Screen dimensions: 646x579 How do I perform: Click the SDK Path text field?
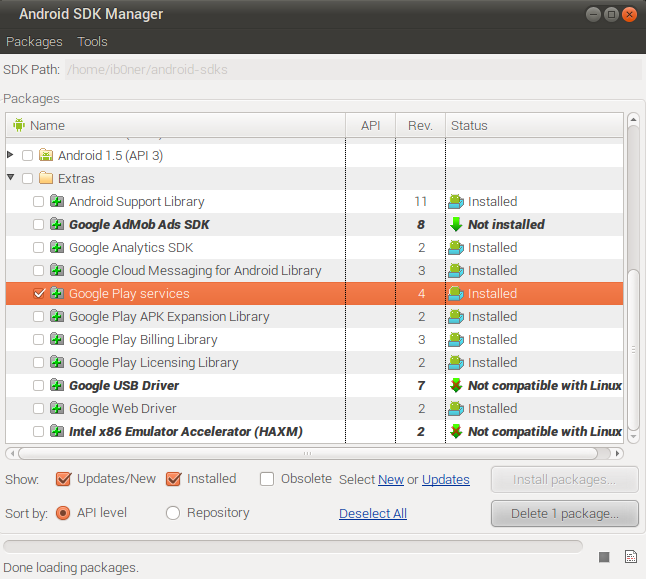click(353, 69)
